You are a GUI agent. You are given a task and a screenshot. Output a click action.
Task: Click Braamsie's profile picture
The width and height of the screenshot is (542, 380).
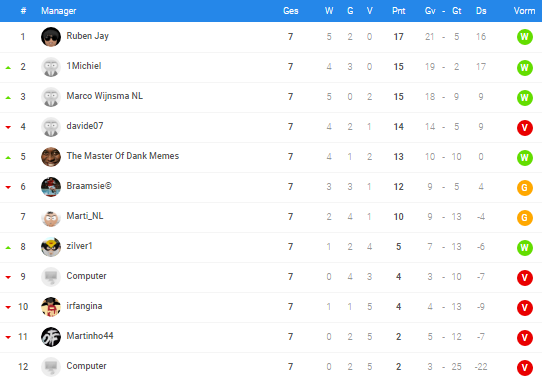(x=51, y=187)
